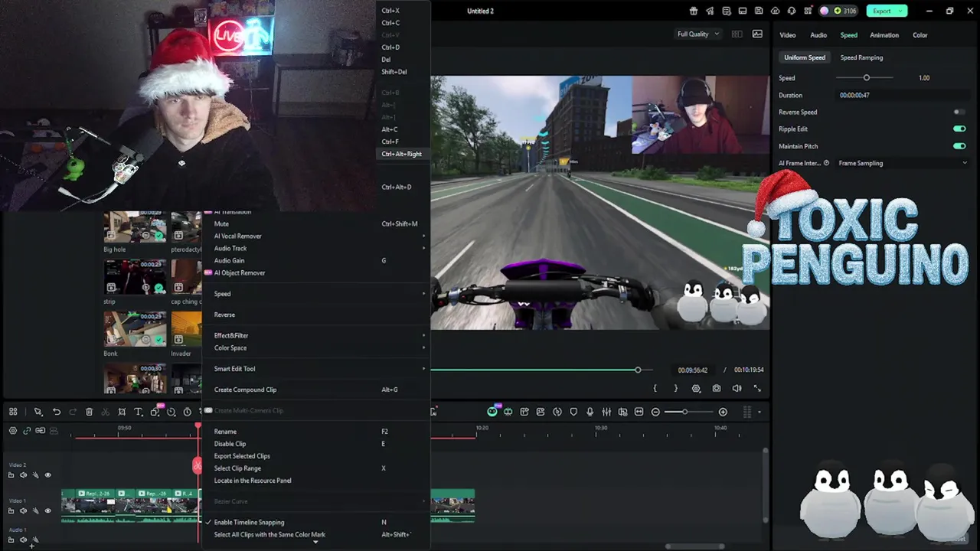Click the timeline zoom slider handle
This screenshot has width=980, height=551.
click(x=685, y=412)
